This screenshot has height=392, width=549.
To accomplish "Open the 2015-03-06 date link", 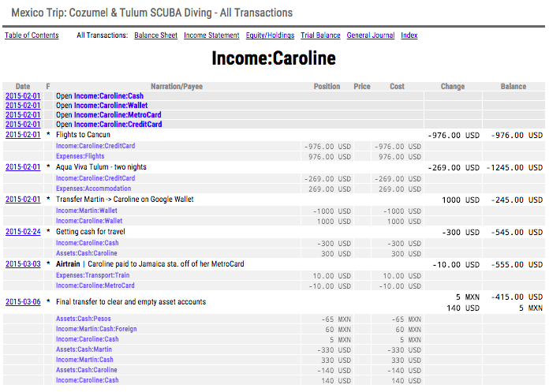I will click(x=23, y=302).
